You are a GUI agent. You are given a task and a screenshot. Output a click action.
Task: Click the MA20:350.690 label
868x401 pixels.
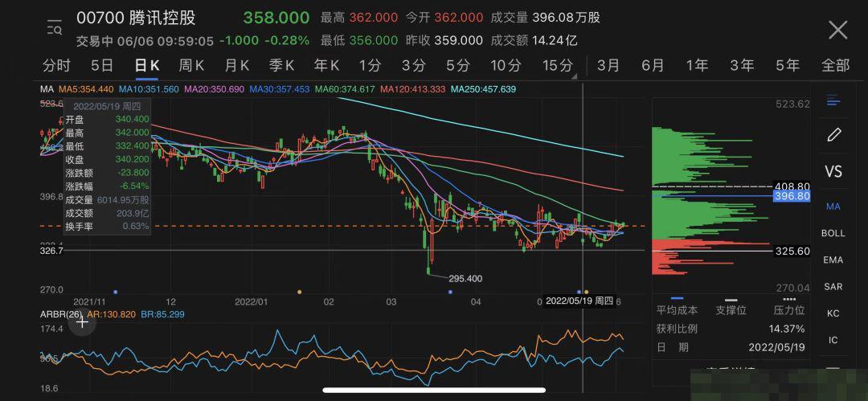(x=214, y=89)
